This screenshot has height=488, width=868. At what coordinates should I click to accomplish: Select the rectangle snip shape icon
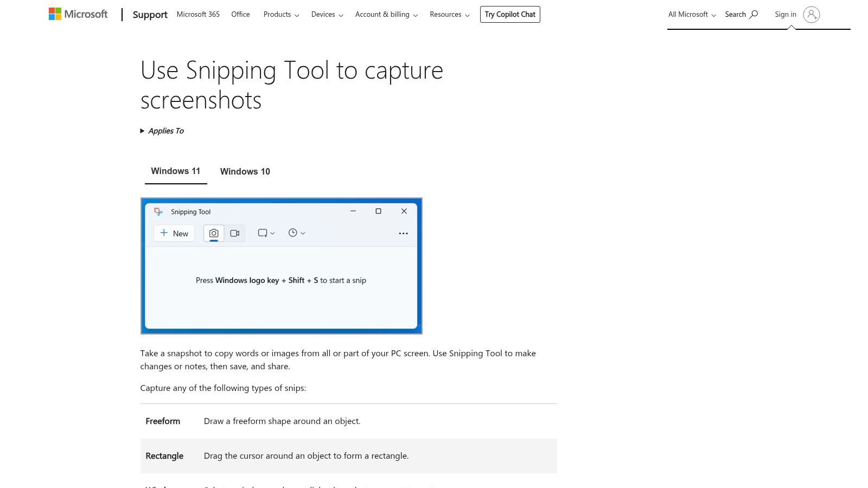click(262, 233)
